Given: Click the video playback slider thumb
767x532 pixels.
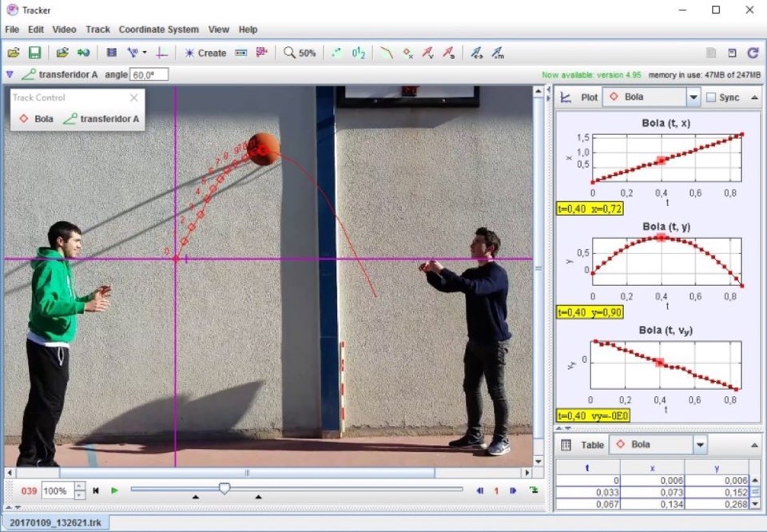Looking at the screenshot, I should pyautogui.click(x=225, y=488).
